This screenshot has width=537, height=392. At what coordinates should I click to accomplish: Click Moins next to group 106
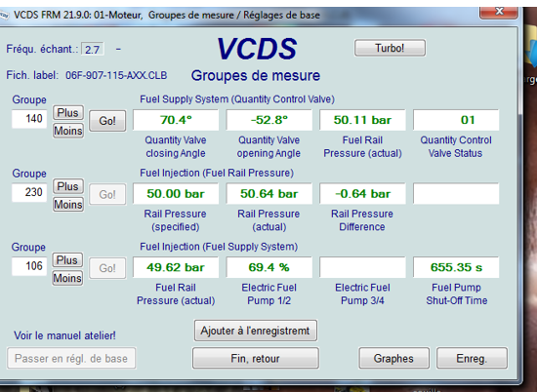point(67,278)
